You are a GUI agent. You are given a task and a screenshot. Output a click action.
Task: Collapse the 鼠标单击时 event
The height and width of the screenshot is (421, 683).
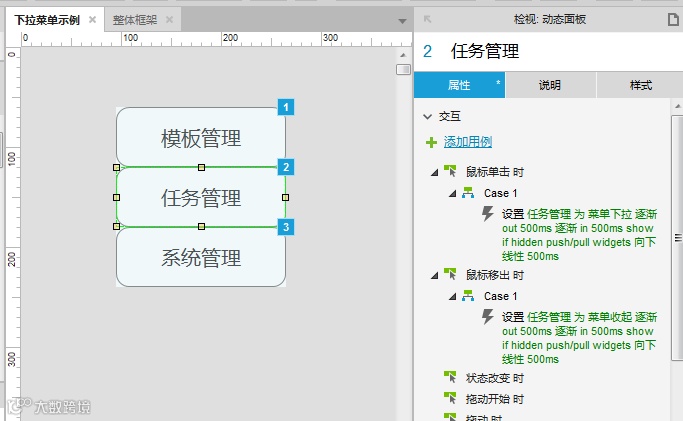tap(434, 172)
